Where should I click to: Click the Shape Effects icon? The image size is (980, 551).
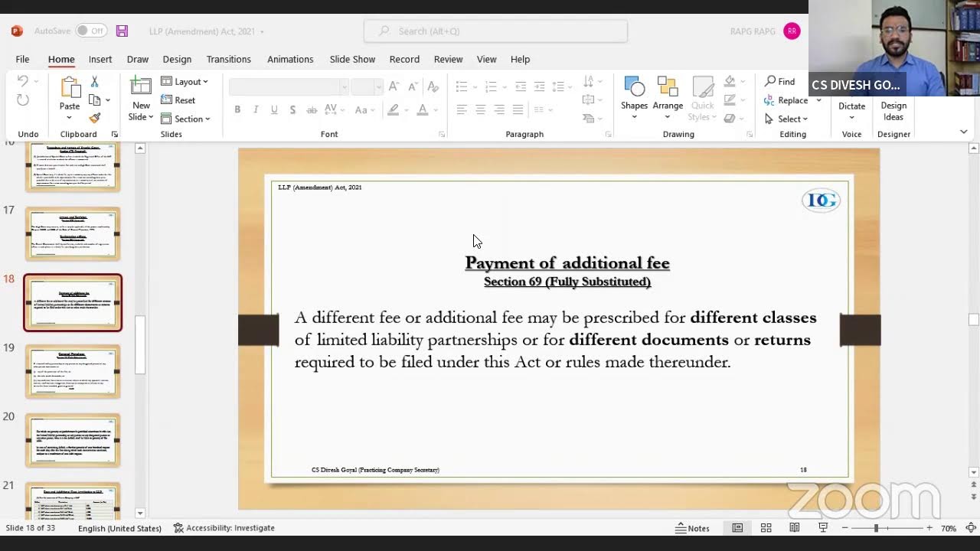tap(730, 119)
